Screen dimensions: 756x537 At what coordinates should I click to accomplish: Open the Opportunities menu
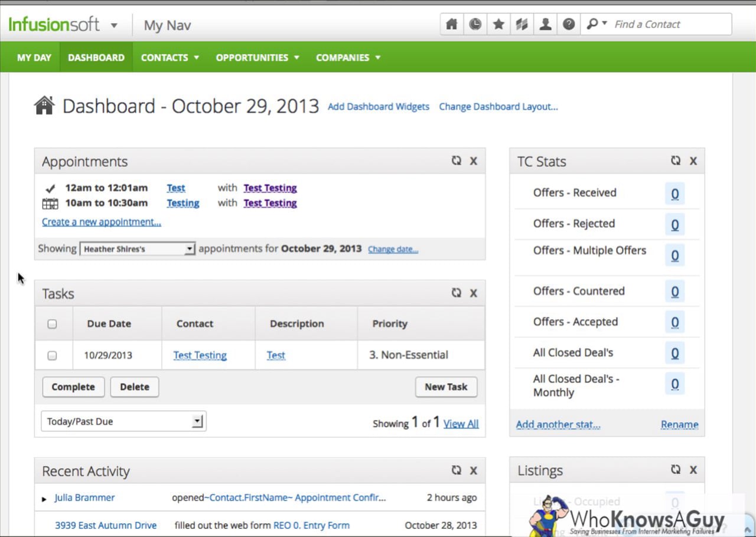pyautogui.click(x=257, y=57)
